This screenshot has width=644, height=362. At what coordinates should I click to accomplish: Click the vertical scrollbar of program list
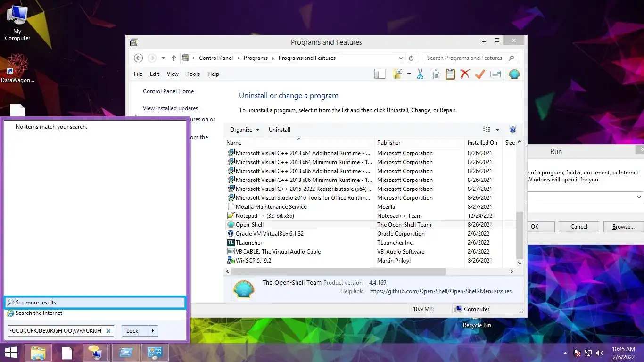[520, 234]
